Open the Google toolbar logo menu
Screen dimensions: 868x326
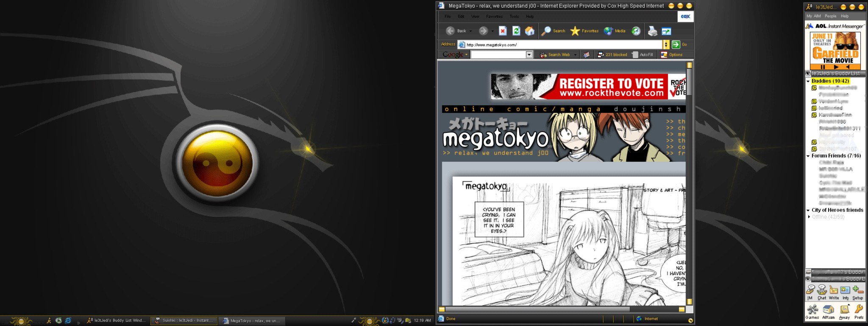click(x=455, y=54)
